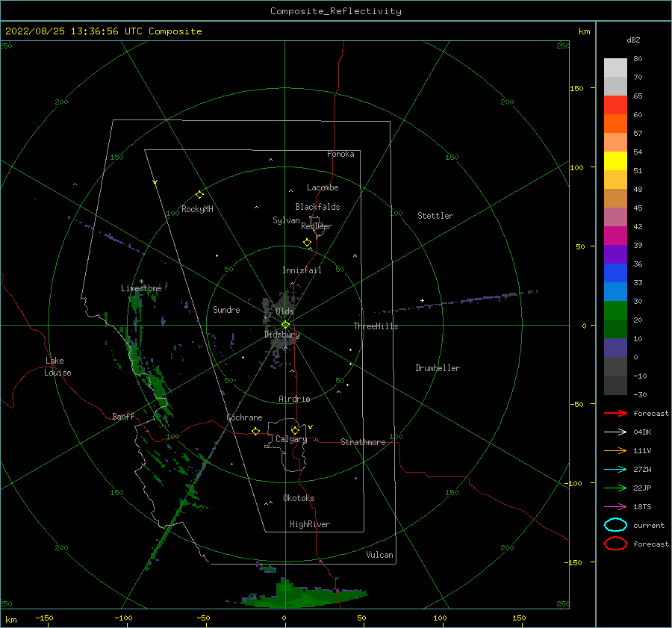Click the Composite_Reflectivity title
This screenshot has height=628, width=672.
pos(336,11)
